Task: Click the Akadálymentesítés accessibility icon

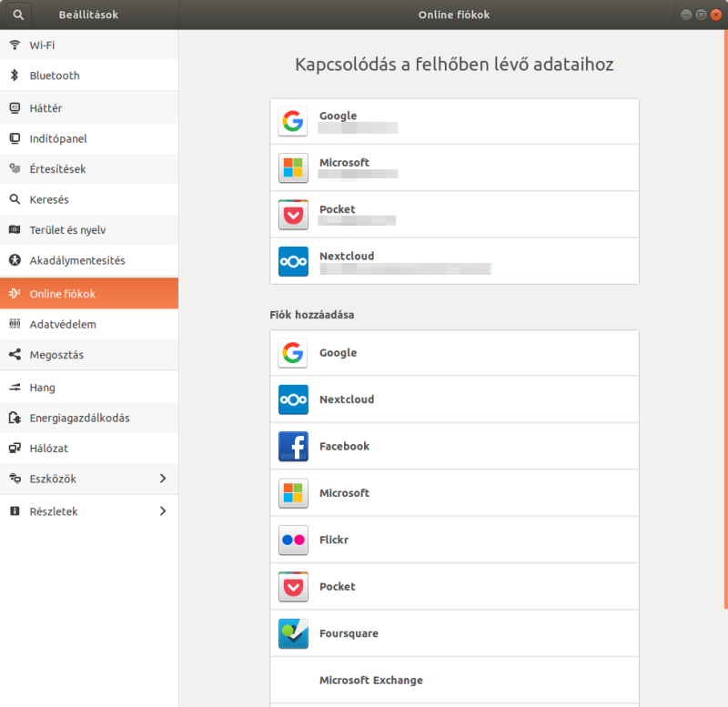Action: click(15, 260)
